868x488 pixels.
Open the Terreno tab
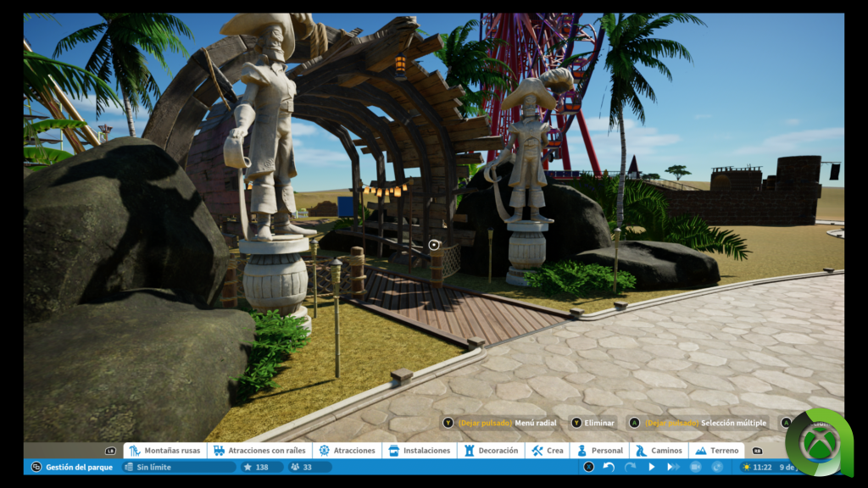pos(716,451)
